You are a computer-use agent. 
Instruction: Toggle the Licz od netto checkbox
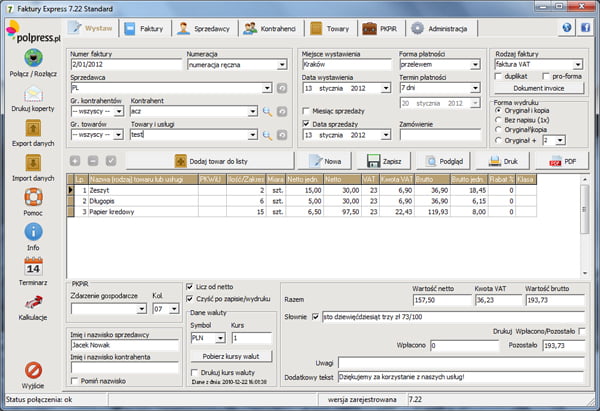coord(191,286)
